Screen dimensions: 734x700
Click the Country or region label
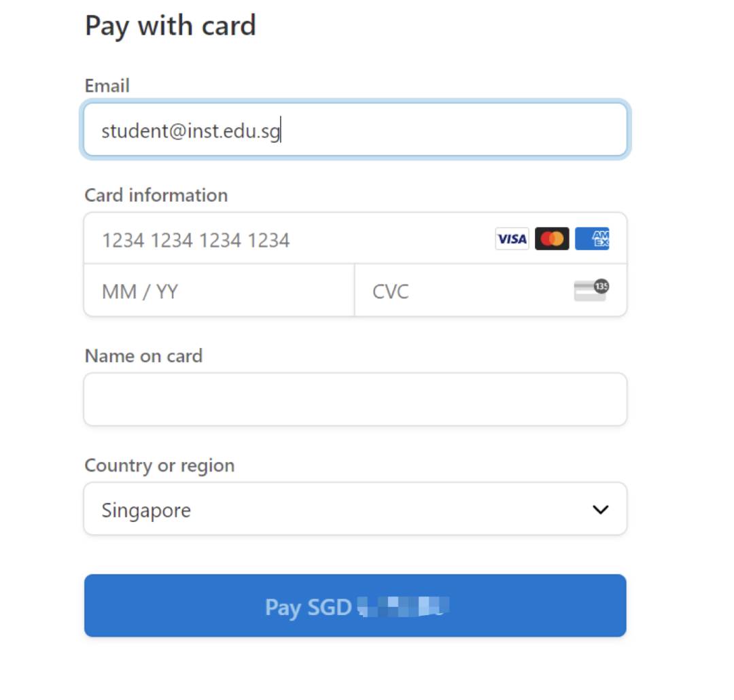(x=160, y=466)
